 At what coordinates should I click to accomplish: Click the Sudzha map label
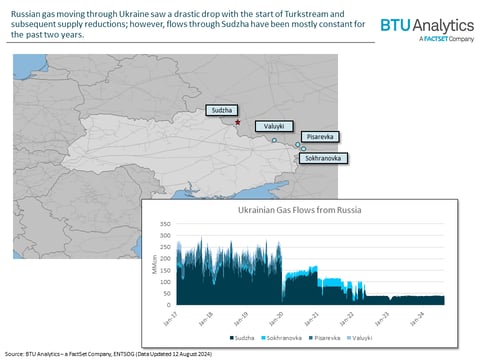(x=222, y=110)
